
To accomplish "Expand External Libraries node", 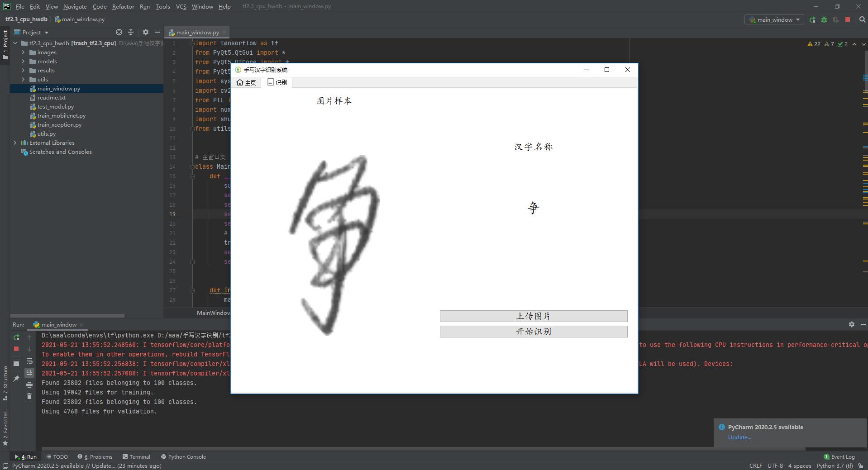I will 15,143.
